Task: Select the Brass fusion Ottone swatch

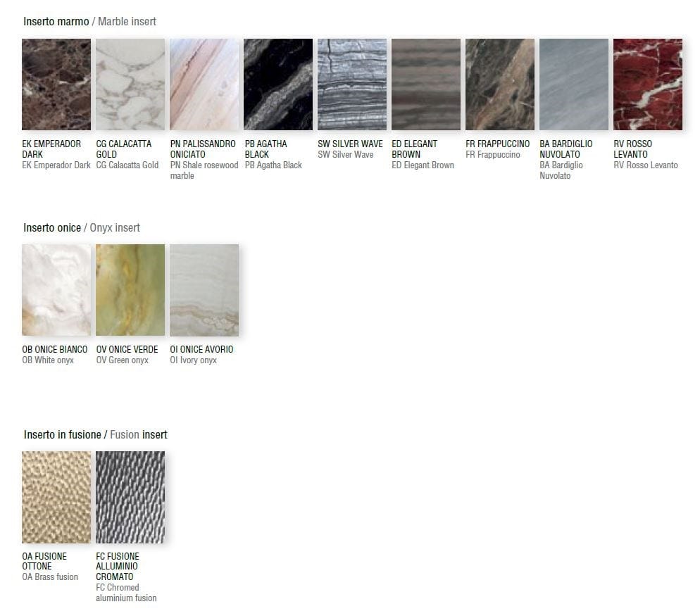Action: [x=56, y=497]
